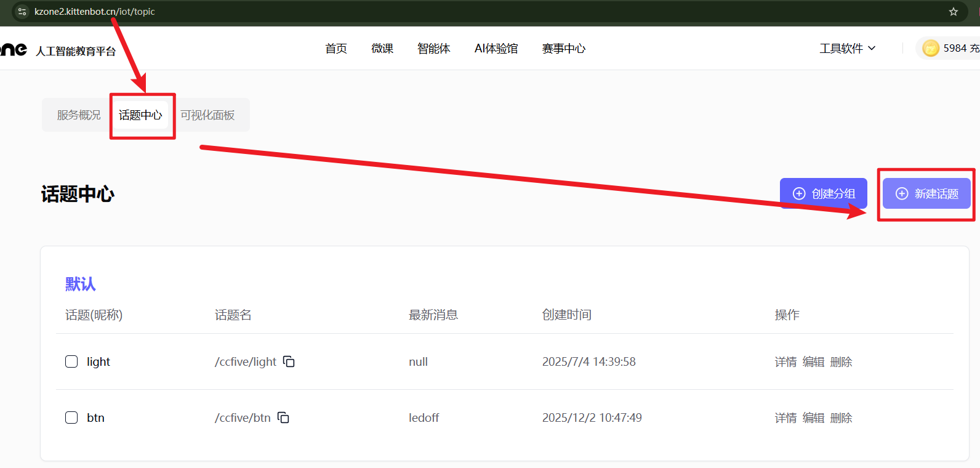Click the browser address bar URL
The width and height of the screenshot is (980, 468).
pos(95,12)
